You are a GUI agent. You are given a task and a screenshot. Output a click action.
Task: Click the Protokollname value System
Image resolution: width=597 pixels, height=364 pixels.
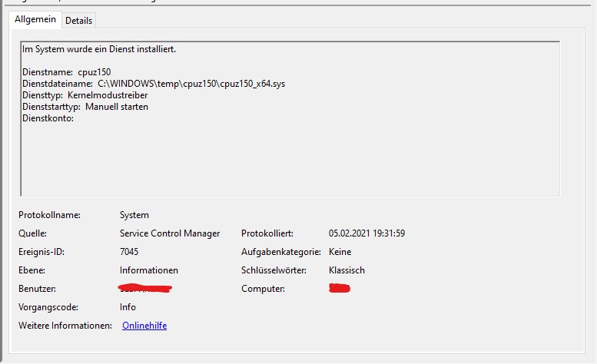click(x=134, y=215)
